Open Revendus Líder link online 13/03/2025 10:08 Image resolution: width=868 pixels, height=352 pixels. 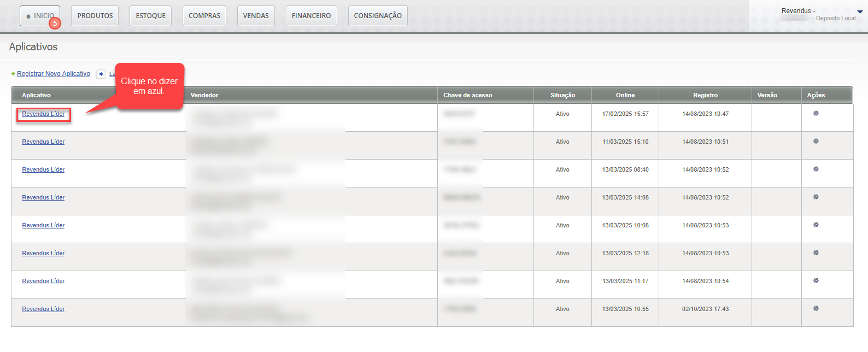coord(43,226)
